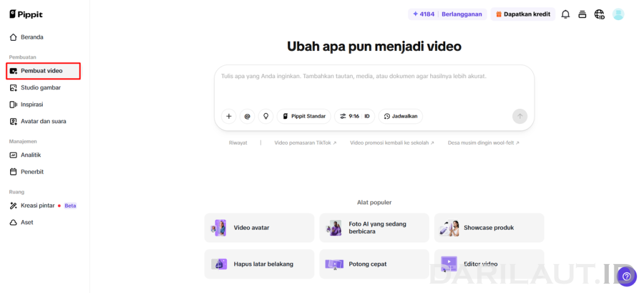The image size is (644, 293).
Task: Open the Jadwalkan schedule option
Action: click(401, 116)
